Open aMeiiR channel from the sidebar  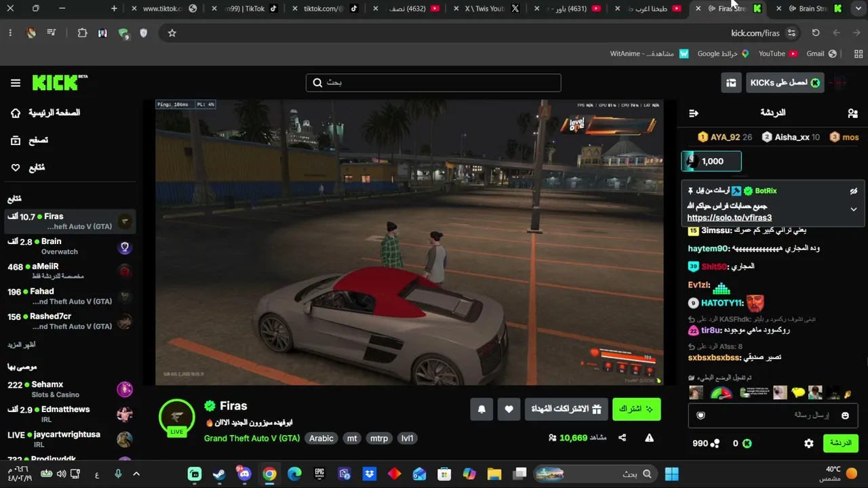coord(70,271)
